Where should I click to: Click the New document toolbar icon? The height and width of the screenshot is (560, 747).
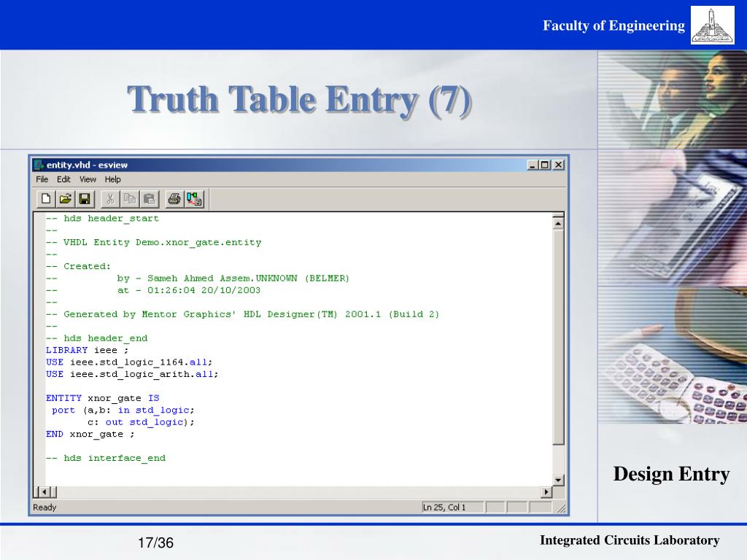click(46, 198)
